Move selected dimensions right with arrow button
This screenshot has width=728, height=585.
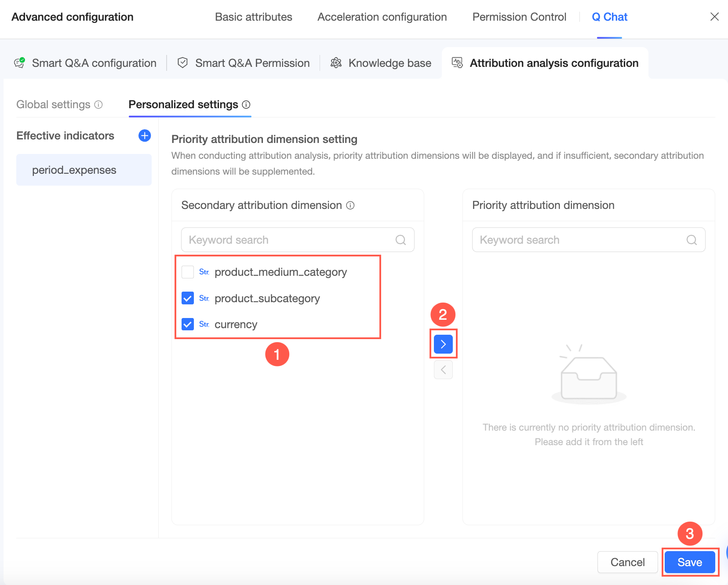443,344
